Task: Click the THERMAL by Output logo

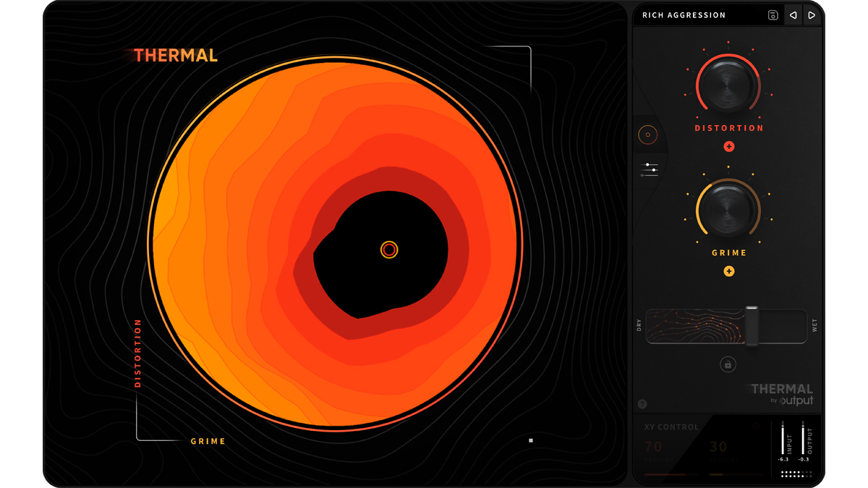Action: click(781, 394)
